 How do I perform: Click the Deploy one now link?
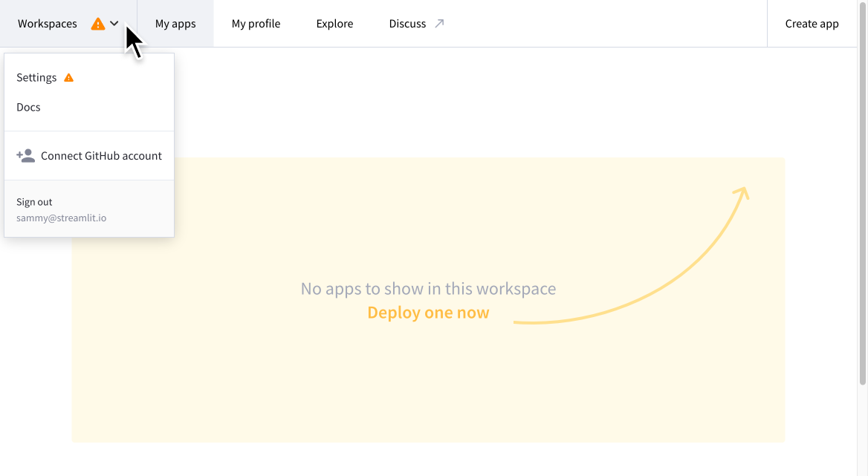coord(428,312)
